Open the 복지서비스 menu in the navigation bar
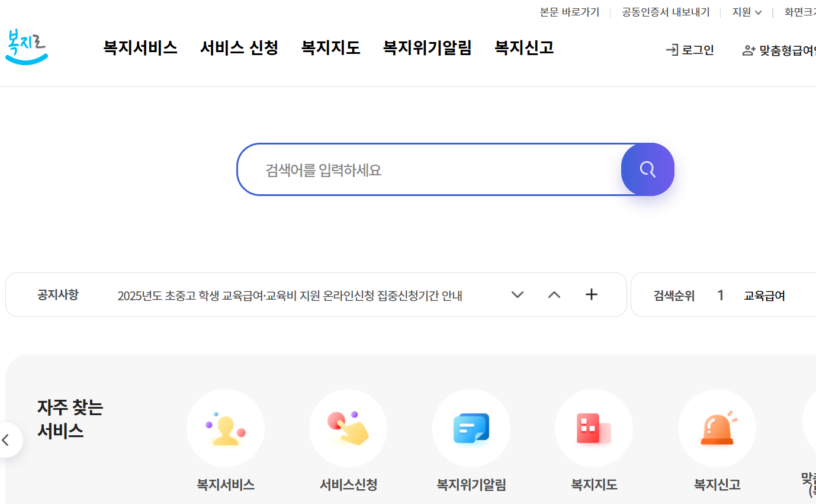Image resolution: width=816 pixels, height=504 pixels. pos(140,48)
